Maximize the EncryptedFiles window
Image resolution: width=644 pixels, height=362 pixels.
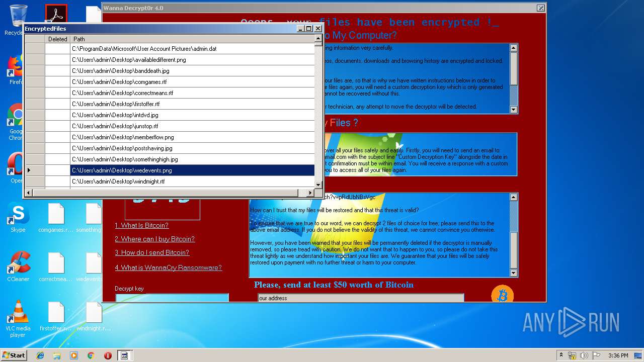click(x=309, y=29)
